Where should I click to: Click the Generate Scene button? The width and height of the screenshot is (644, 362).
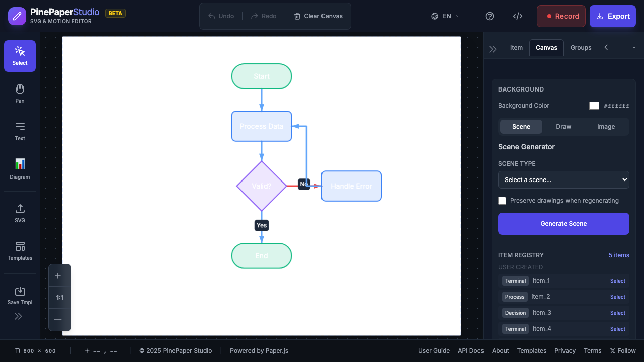[x=563, y=223]
